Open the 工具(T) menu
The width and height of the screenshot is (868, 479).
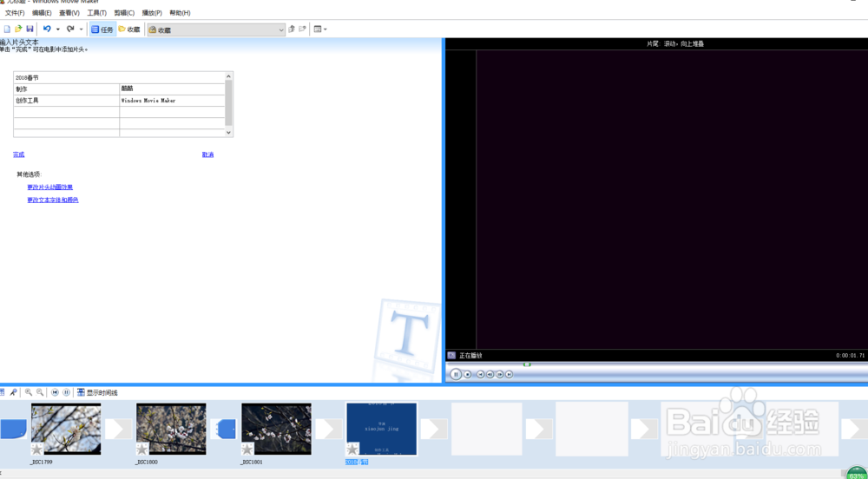[96, 13]
